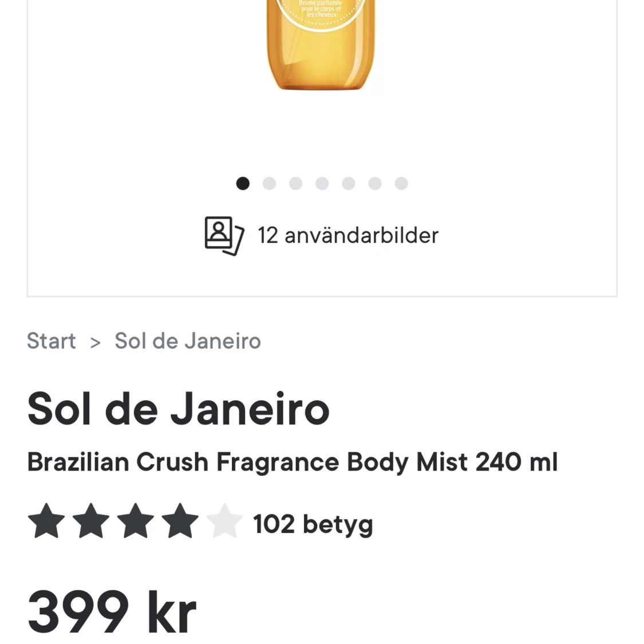644x644 pixels.
Task: Click the user images photo icon
Action: (x=224, y=235)
